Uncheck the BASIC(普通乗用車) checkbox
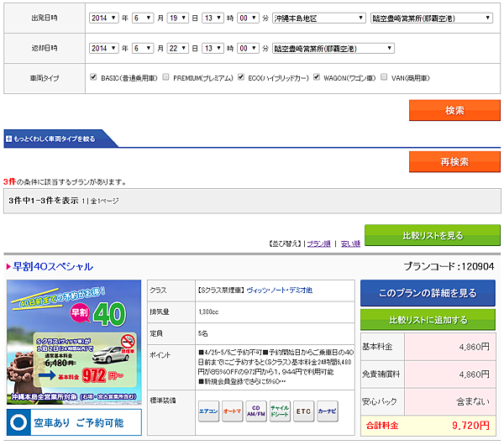The width and height of the screenshot is (504, 445). [x=94, y=76]
